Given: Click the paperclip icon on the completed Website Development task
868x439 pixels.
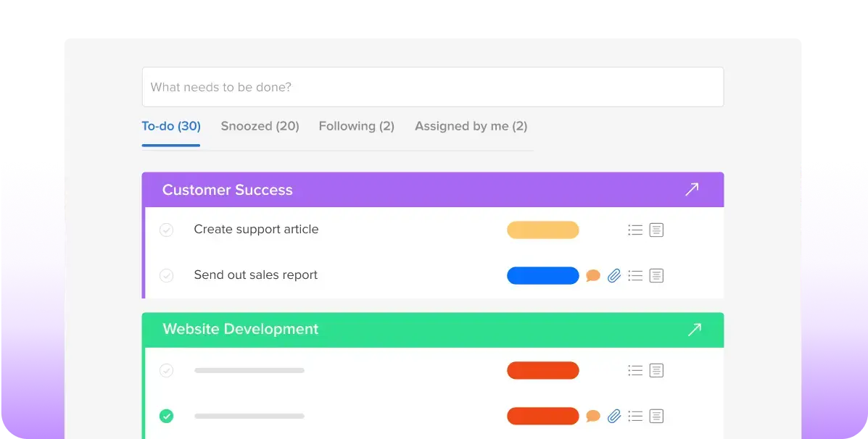Looking at the screenshot, I should tap(613, 416).
